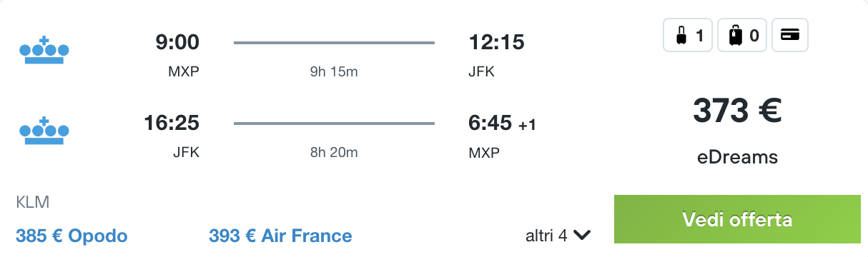Open the 385 € Opodo offer link
The image size is (868, 257).
(x=71, y=236)
